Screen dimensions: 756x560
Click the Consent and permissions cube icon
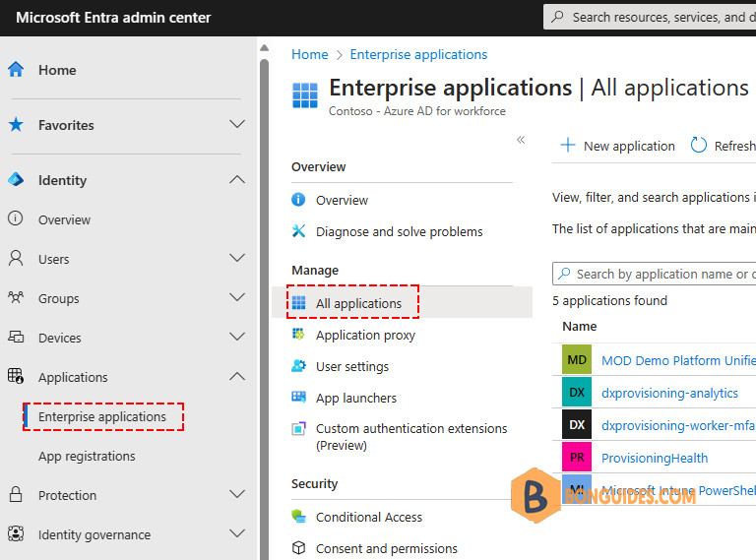pos(298,548)
